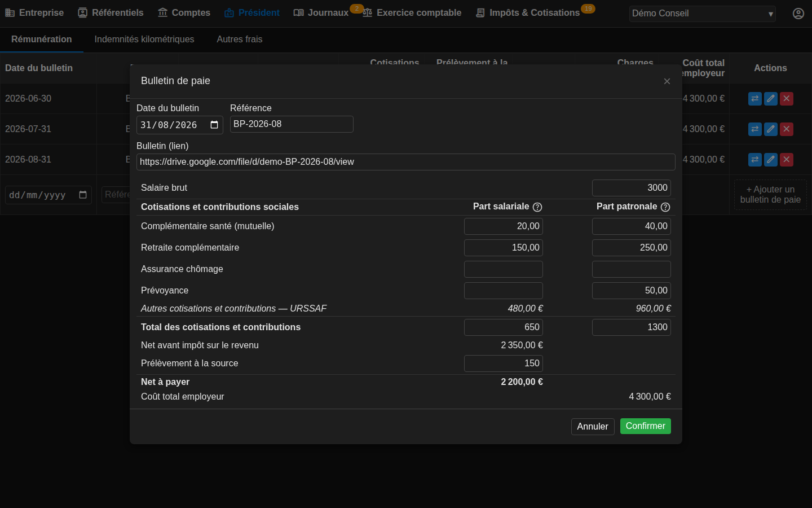This screenshot has width=812, height=508.
Task: Click edit pencil for 2026-08-31 row
Action: 771,160
